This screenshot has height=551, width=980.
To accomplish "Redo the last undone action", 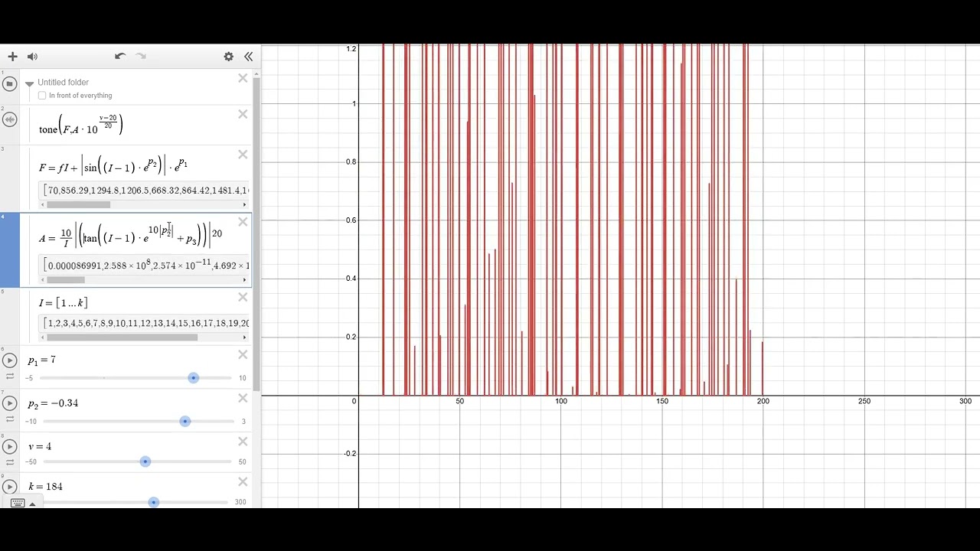I will [141, 57].
